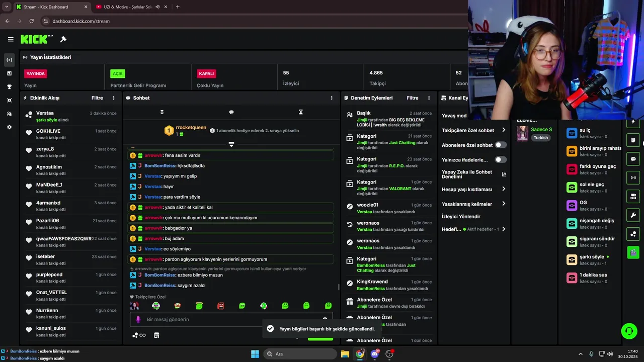The width and height of the screenshot is (644, 362).
Task: Click the Ara search box in taskbar
Action: click(300, 354)
